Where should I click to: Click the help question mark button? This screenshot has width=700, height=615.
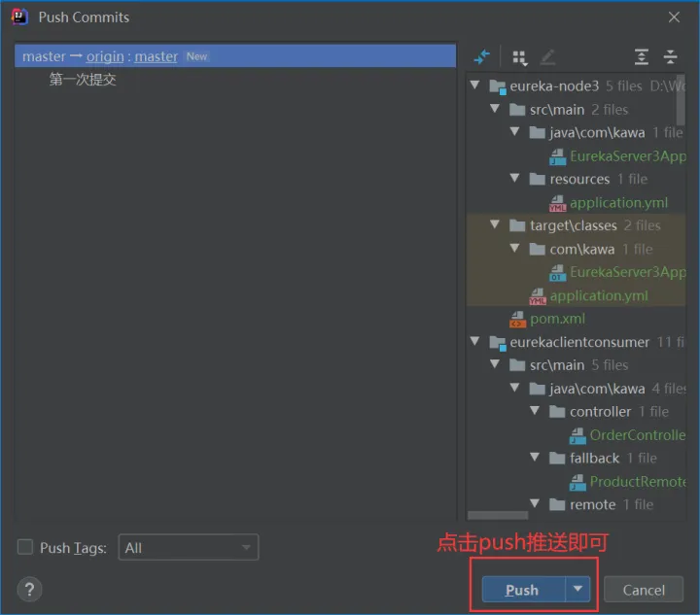tap(29, 589)
